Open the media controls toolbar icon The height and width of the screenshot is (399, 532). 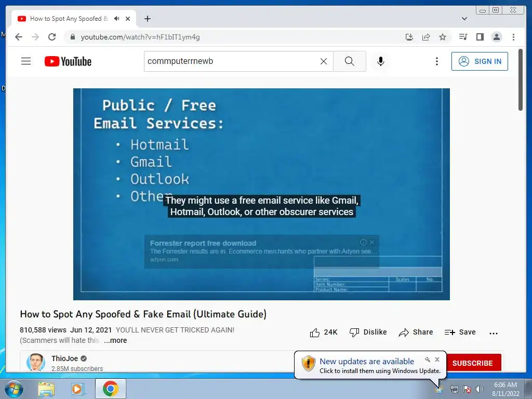coord(463,37)
